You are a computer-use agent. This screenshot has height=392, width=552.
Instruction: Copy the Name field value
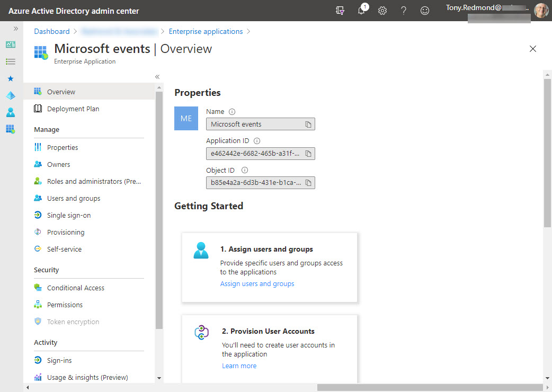(x=308, y=124)
